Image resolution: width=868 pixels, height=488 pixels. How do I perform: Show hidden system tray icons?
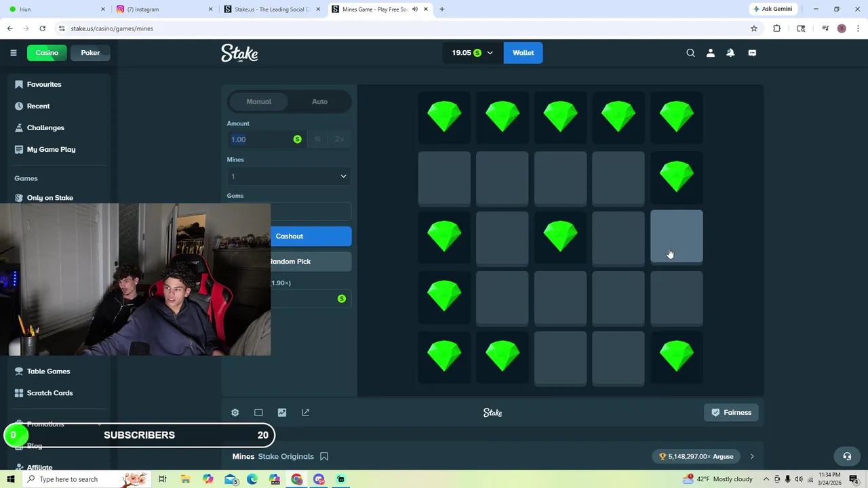(766, 479)
